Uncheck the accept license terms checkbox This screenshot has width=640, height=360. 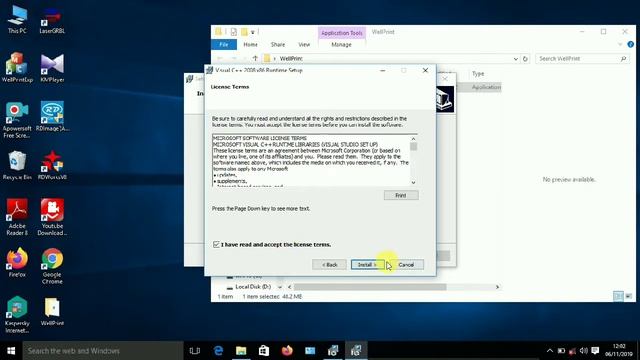(216, 244)
